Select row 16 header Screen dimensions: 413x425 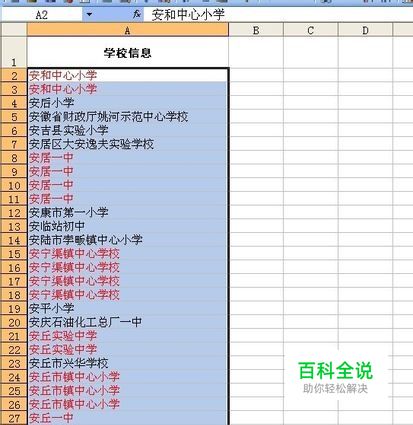[x=13, y=267]
